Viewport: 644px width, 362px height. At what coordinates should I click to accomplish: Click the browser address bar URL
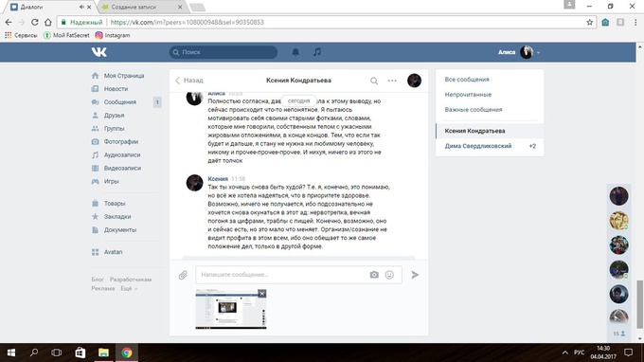coord(188,22)
